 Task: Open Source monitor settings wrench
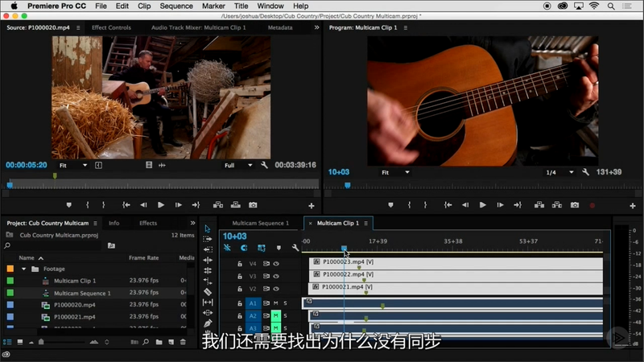click(x=264, y=165)
